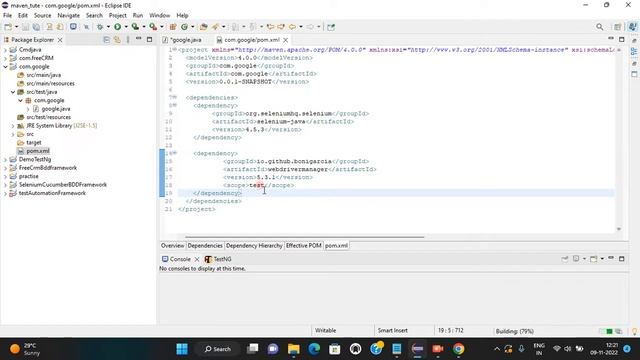Screen dimensions: 640x360
Task: Fold the dependency block at line 14
Action: [175, 153]
